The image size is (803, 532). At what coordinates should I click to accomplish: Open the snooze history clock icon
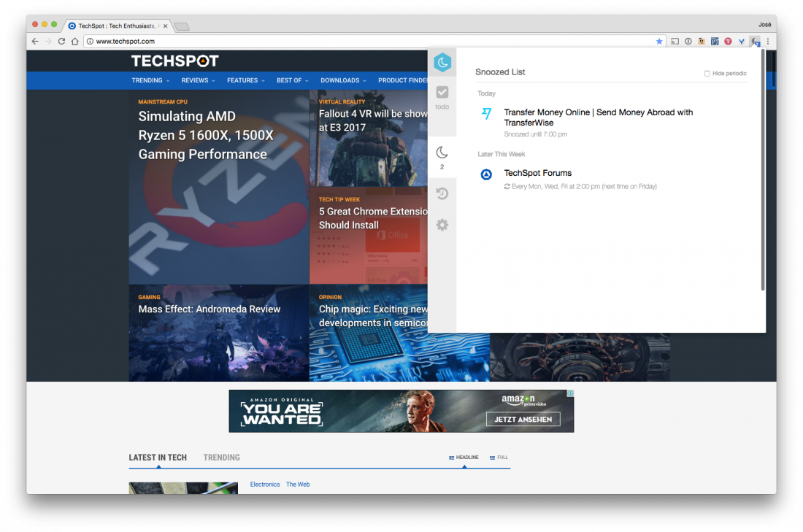442,193
